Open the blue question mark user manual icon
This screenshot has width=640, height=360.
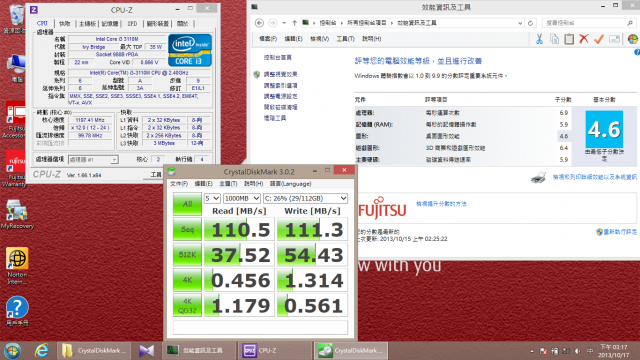[x=17, y=311]
